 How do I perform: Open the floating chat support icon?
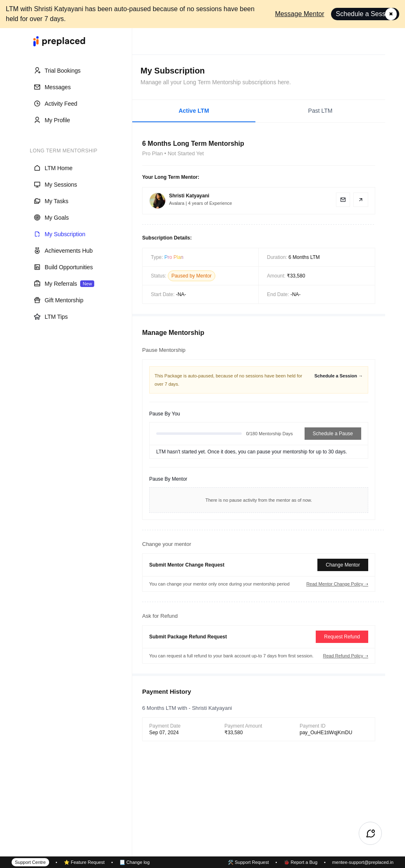pyautogui.click(x=370, y=833)
